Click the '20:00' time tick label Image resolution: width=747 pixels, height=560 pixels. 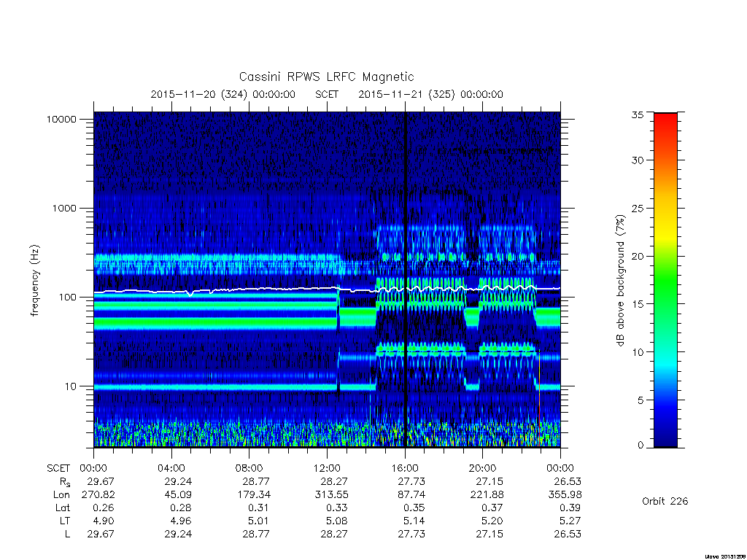(482, 468)
